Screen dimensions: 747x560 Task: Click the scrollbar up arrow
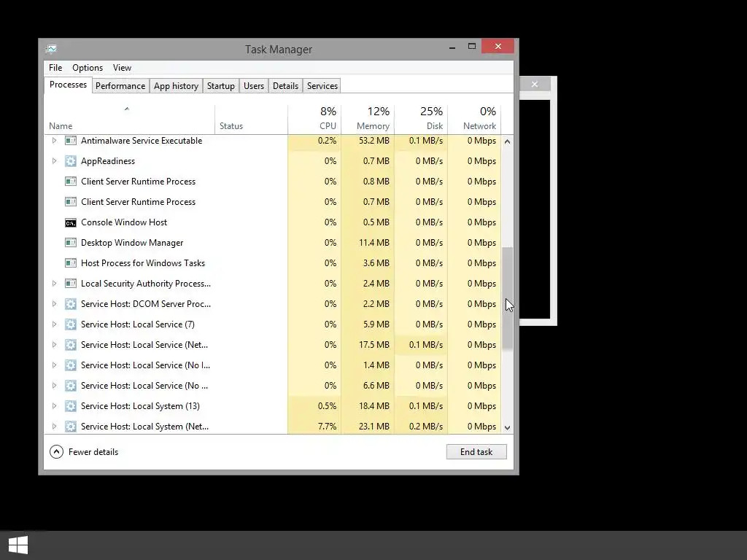pos(508,141)
